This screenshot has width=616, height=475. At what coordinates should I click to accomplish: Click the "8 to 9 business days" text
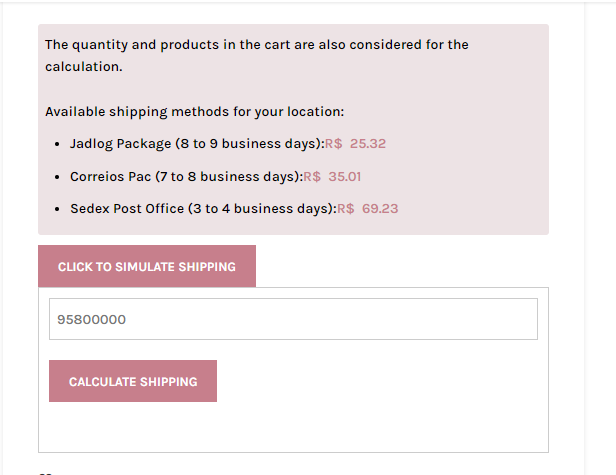click(248, 144)
